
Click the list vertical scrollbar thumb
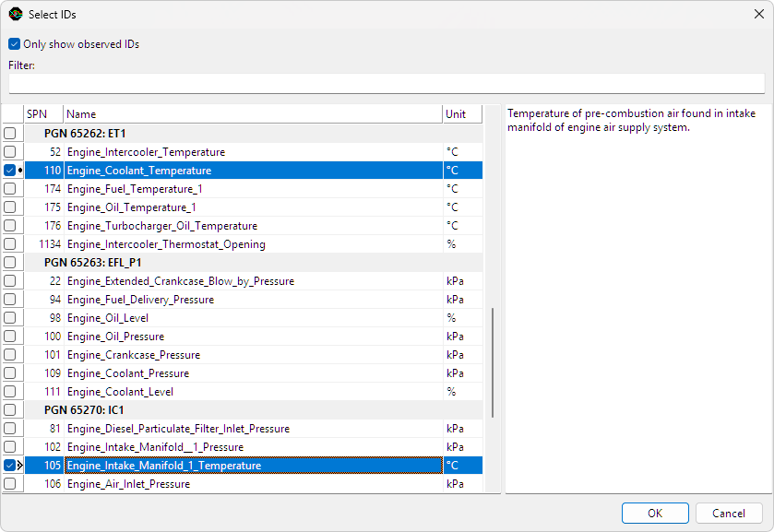click(x=493, y=362)
